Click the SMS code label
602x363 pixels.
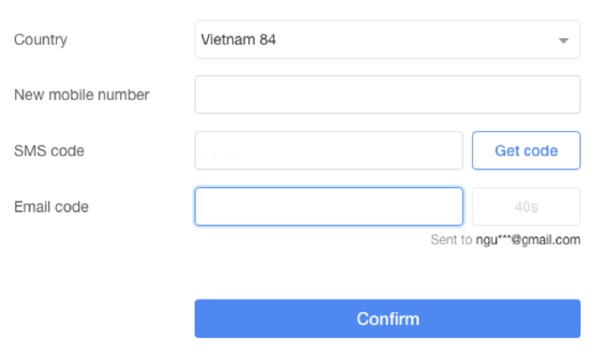(49, 151)
